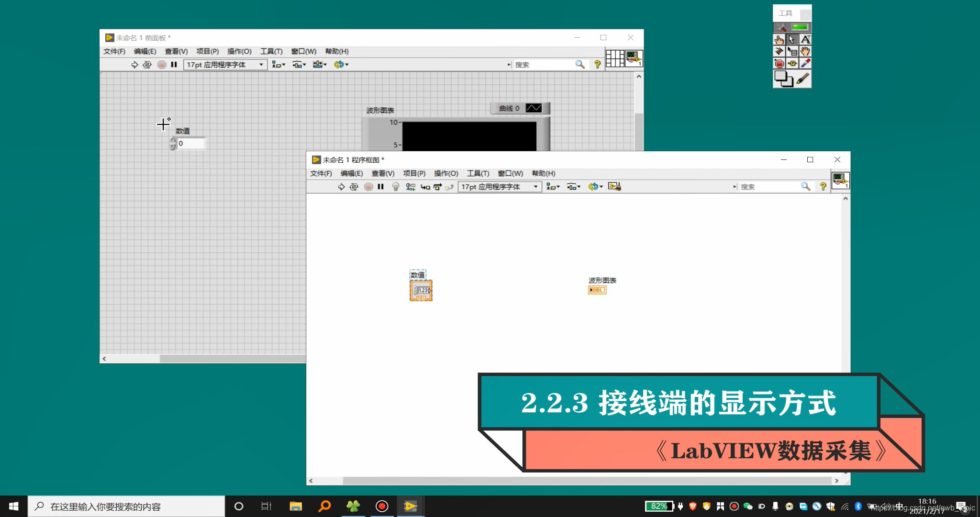Open font dropdown in front panel window
Screen dimensions: 980x517
225,65
